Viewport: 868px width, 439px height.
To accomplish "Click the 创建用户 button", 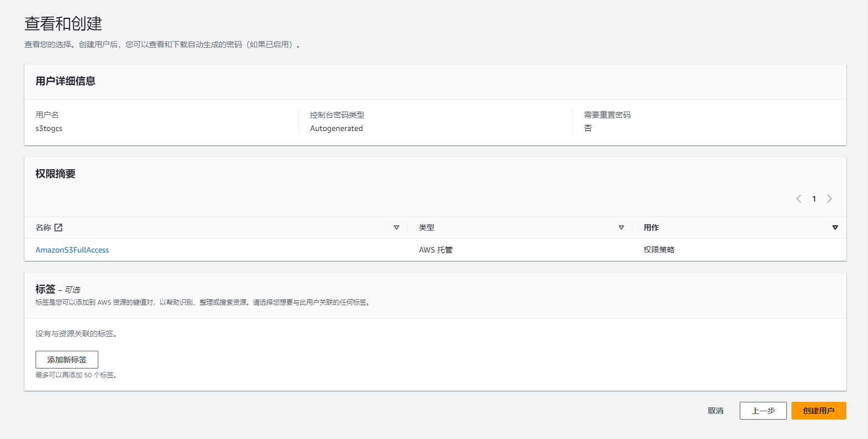I will point(819,411).
